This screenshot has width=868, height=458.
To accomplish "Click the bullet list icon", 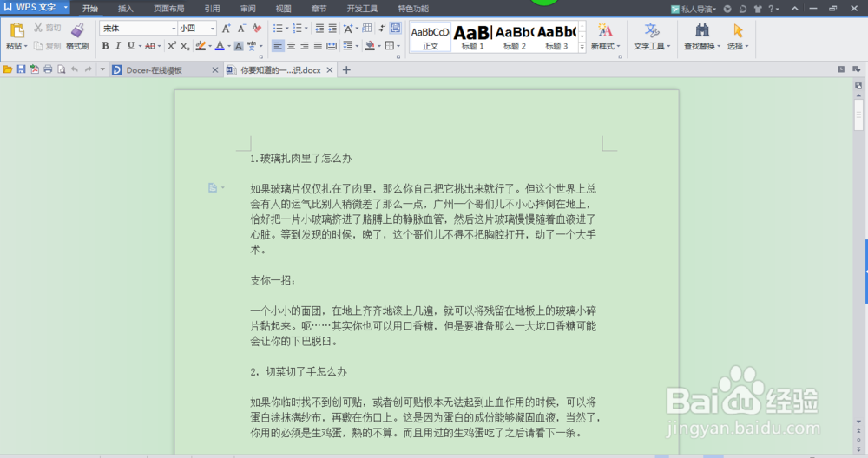I will pos(278,29).
